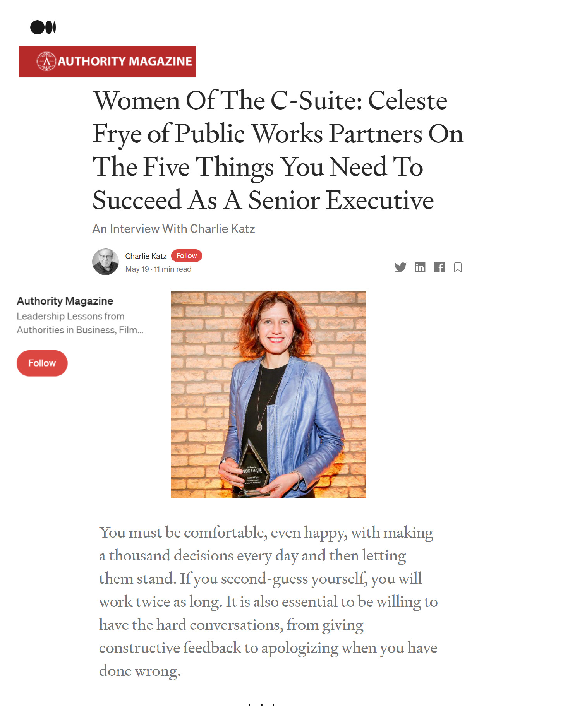The image size is (563, 728).
Task: Click the subtitle 'An Interview With Charlie Katz'
Action: (x=173, y=229)
